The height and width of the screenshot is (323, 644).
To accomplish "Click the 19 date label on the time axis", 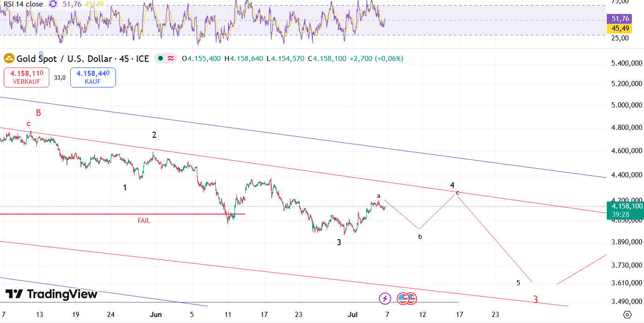I will (x=75, y=315).
